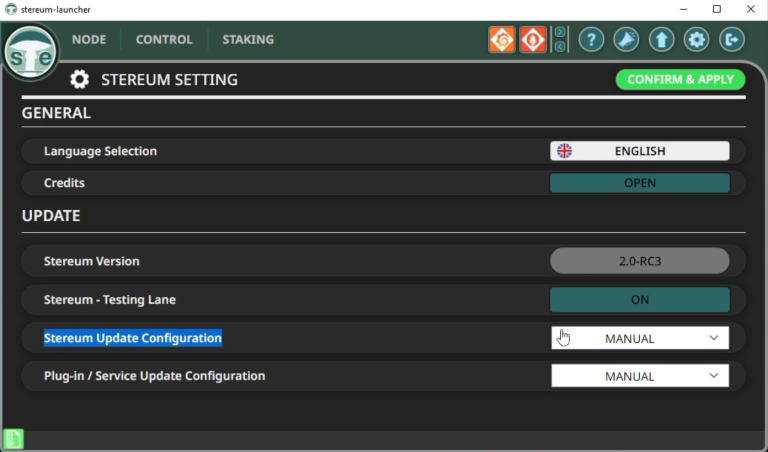768x452 pixels.
Task: Open the green log file icon
Action: [13, 439]
